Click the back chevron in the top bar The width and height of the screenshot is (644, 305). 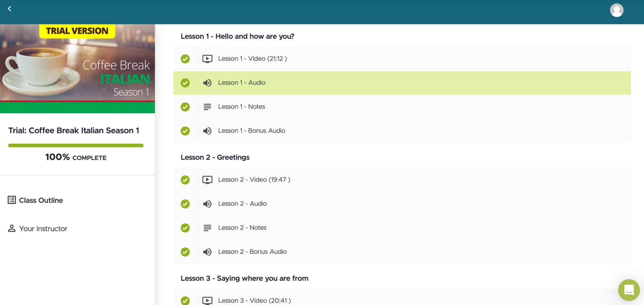click(x=10, y=8)
